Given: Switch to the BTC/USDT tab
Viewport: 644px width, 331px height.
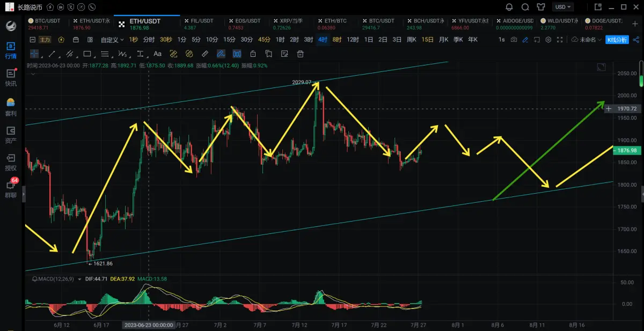Looking at the screenshot, I should (x=48, y=21).
